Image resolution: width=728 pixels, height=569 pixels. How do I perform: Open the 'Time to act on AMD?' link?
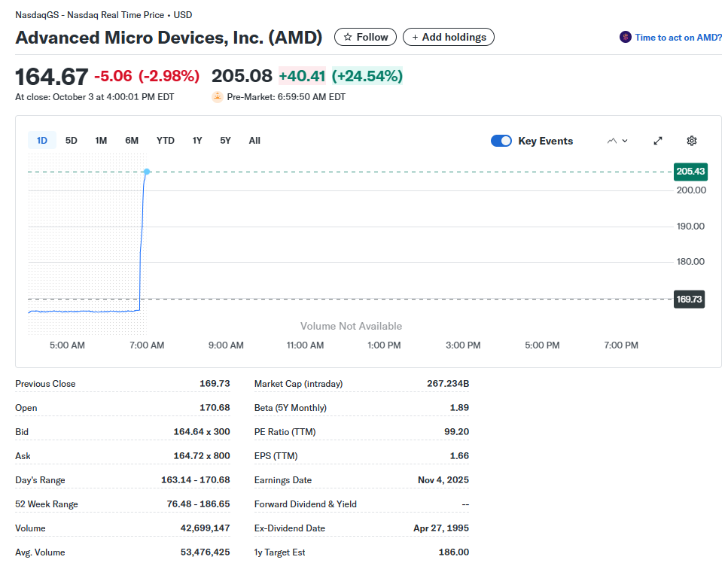click(x=678, y=38)
